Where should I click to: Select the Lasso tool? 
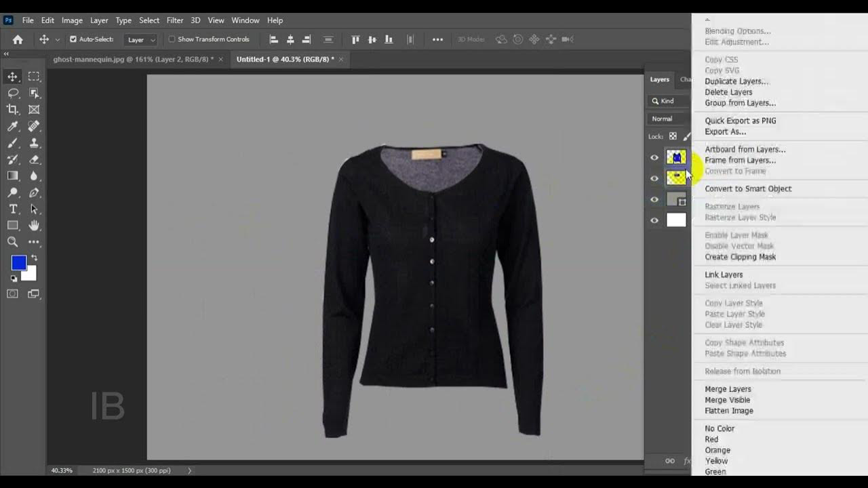[12, 93]
